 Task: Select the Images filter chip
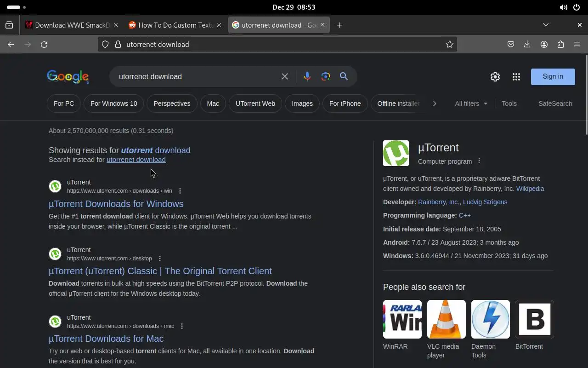point(302,103)
